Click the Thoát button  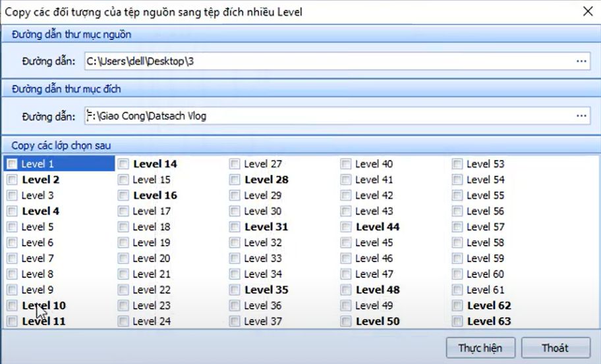[556, 348]
